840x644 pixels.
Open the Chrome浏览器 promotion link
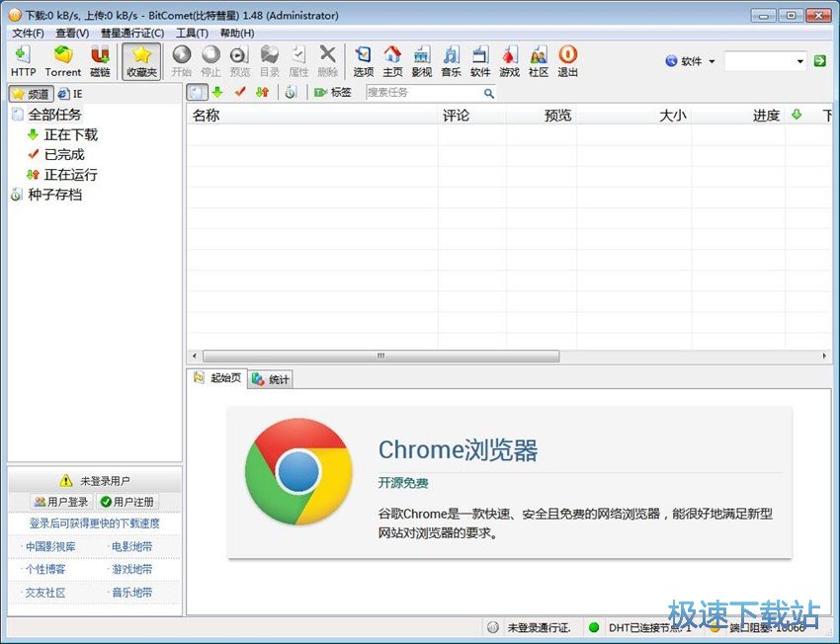pos(458,450)
